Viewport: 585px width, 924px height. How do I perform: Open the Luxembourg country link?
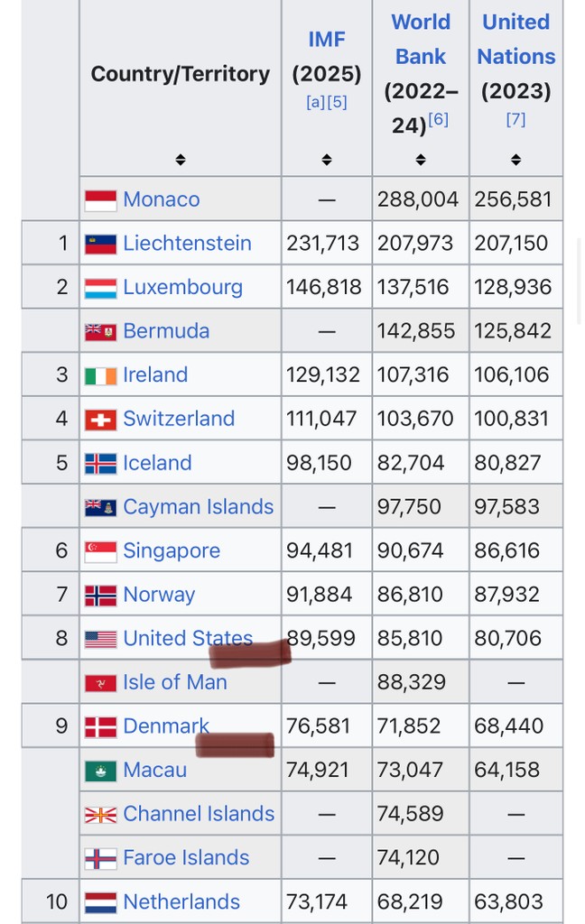click(182, 287)
